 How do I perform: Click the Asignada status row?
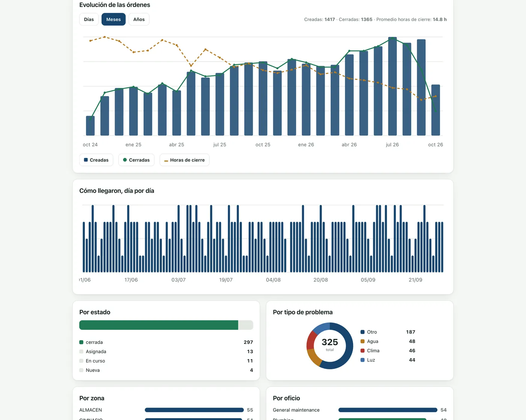tap(166, 352)
